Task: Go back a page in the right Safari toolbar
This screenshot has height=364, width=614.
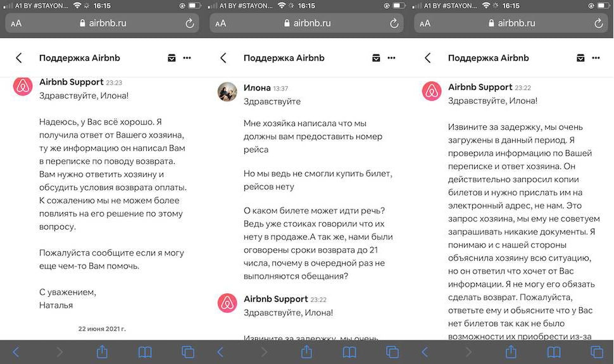Action: click(425, 352)
